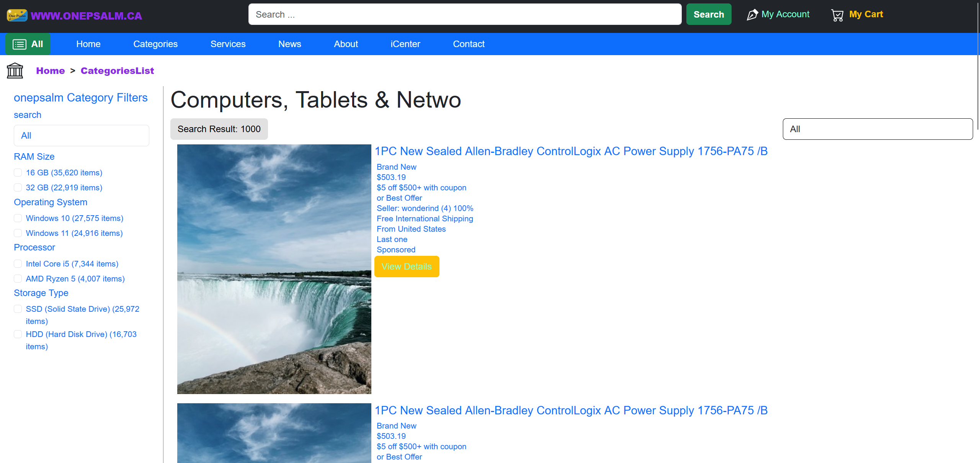The width and height of the screenshot is (980, 463).
Task: Click the Home breadcrumb link
Action: (51, 71)
